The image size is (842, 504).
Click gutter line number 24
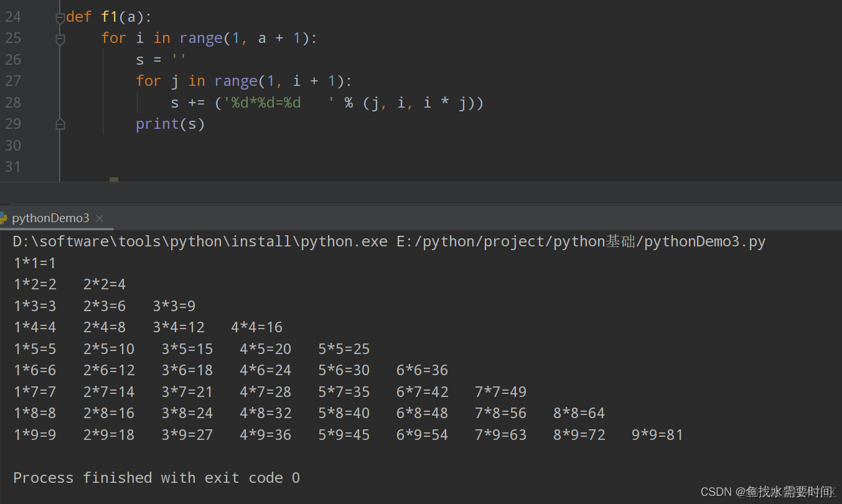13,17
